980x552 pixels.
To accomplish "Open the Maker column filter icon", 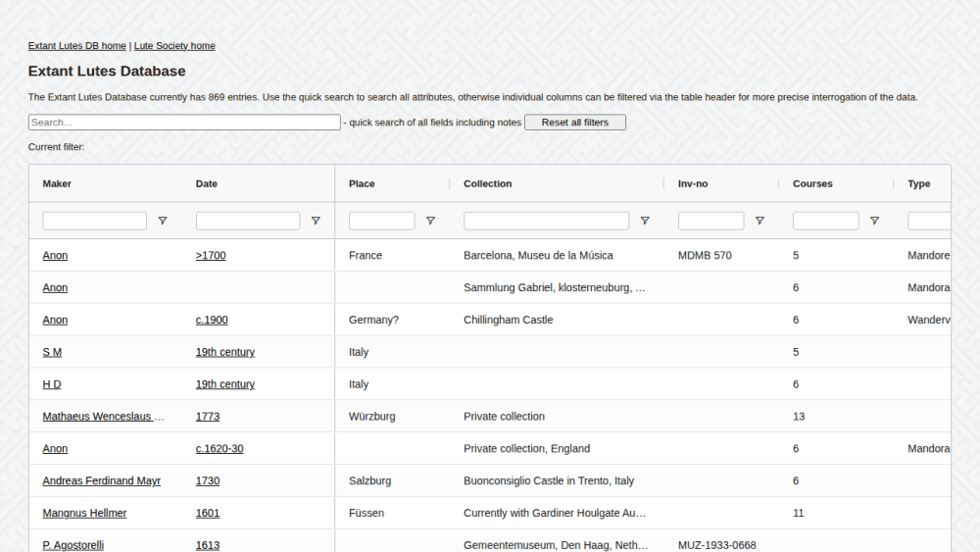I will tap(163, 221).
